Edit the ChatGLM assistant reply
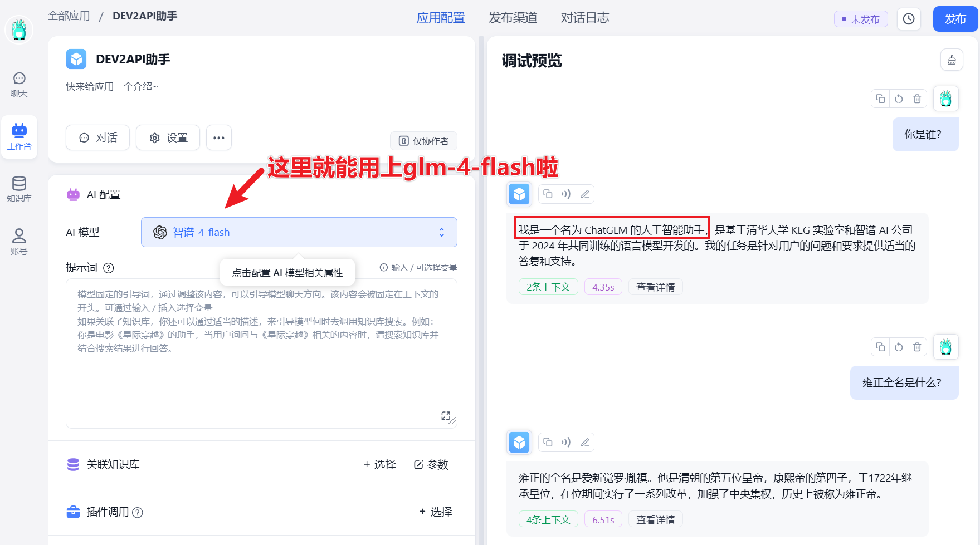This screenshot has width=980, height=545. point(585,194)
